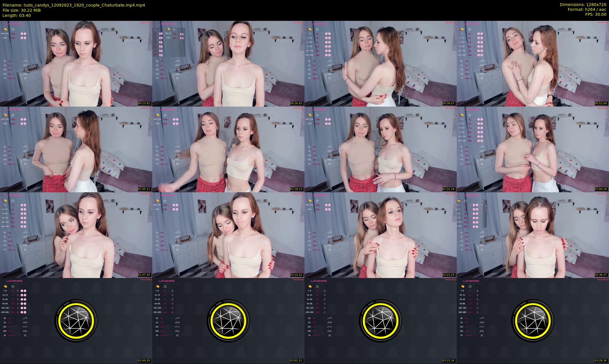Click the 01:44.18 timestamp label
This screenshot has height=364, width=609.
coord(601,189)
